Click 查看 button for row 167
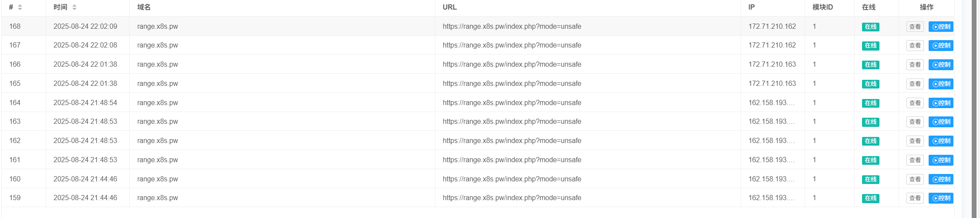The width and height of the screenshot is (980, 218). (915, 46)
